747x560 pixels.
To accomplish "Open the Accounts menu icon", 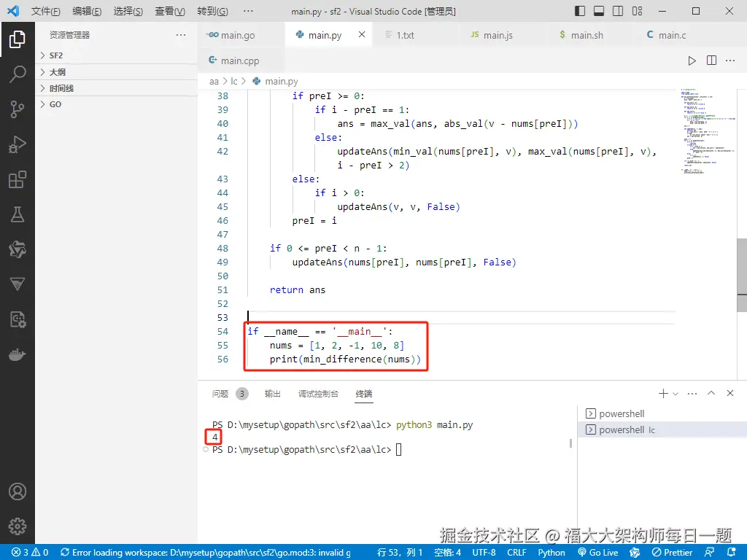I will coord(18,491).
